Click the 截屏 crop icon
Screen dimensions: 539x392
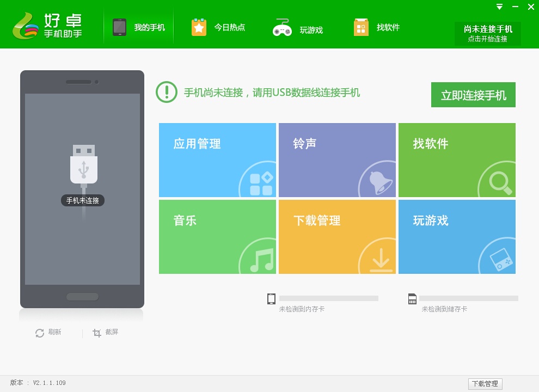click(96, 333)
